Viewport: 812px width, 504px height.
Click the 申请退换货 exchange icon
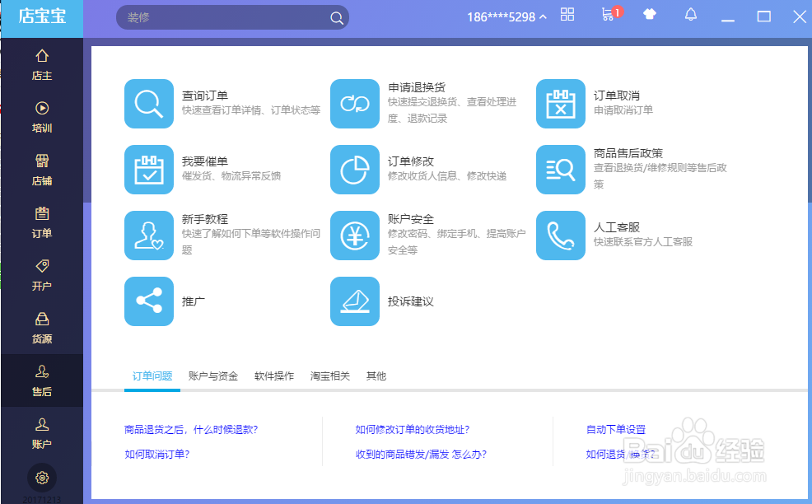coord(355,104)
